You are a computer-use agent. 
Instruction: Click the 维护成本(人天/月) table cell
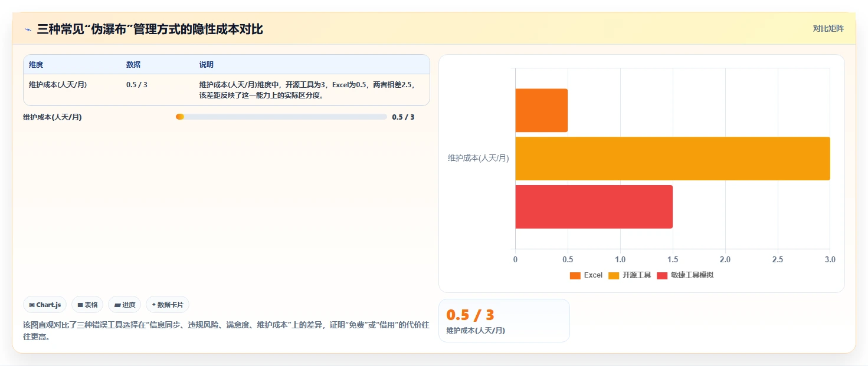point(58,85)
